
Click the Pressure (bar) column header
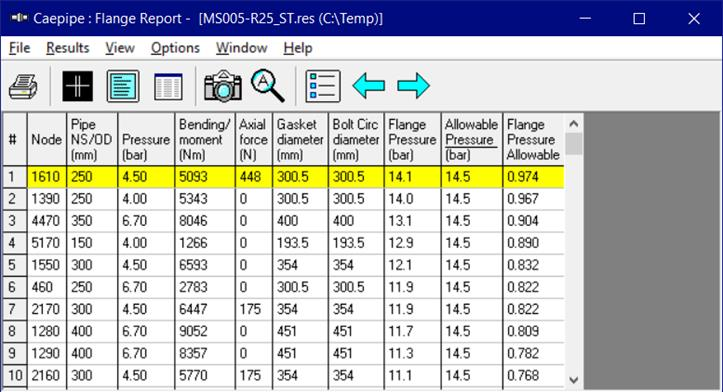[x=146, y=139]
